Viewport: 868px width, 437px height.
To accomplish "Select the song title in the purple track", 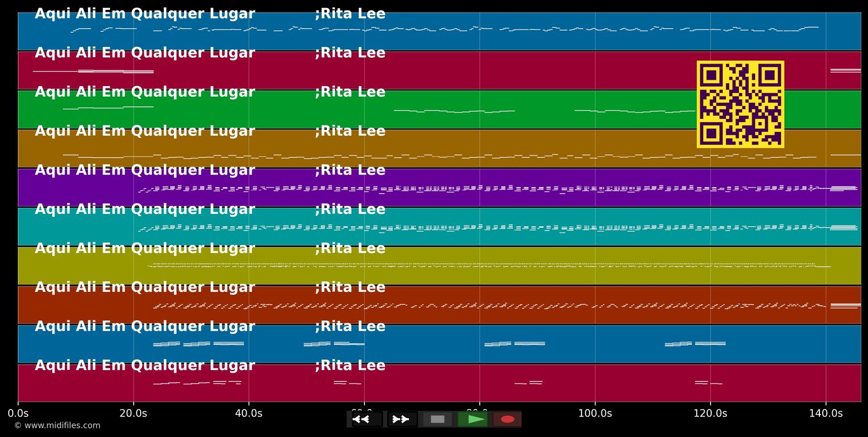I will tap(145, 170).
